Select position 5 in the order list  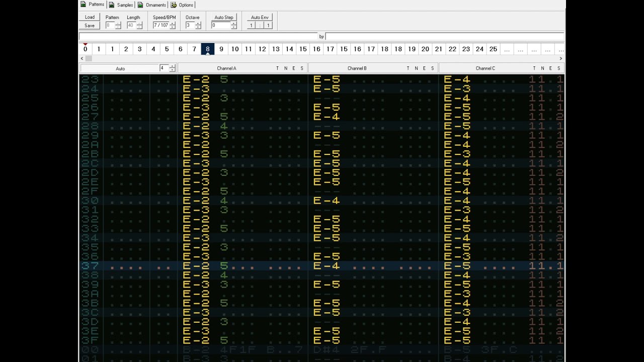[x=167, y=49]
